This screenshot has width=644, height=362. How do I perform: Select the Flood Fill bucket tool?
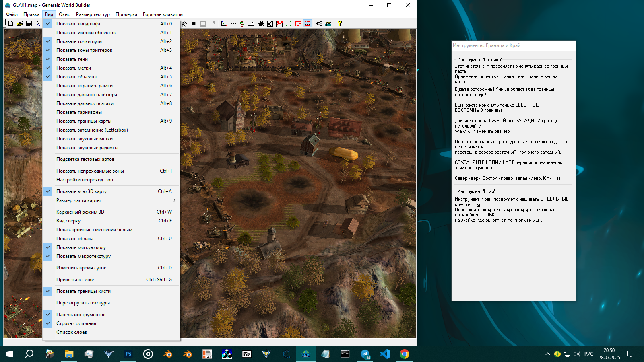pos(184,23)
